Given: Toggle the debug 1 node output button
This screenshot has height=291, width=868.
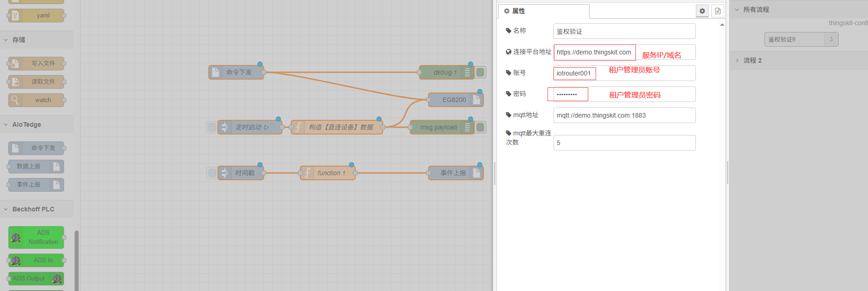Looking at the screenshot, I should 480,72.
